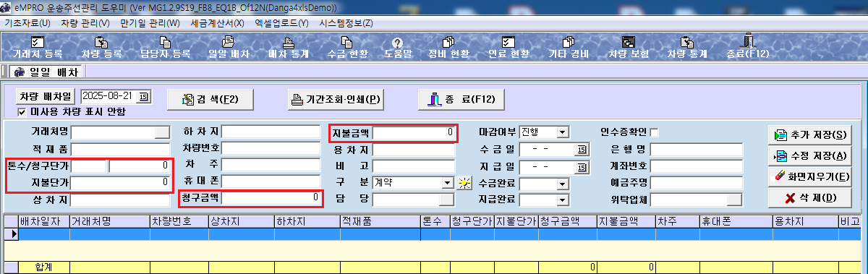Screen dimensions: 868x274
Task: Open 배차 통계 toolbar icon
Action: [x=288, y=48]
